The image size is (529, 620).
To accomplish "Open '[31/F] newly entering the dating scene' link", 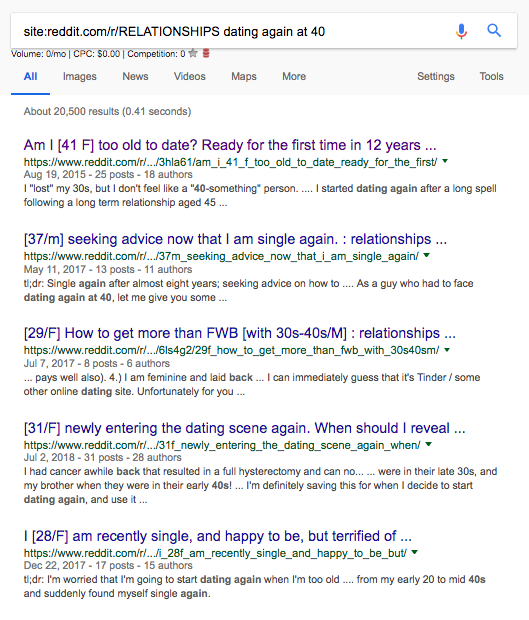I will [244, 428].
